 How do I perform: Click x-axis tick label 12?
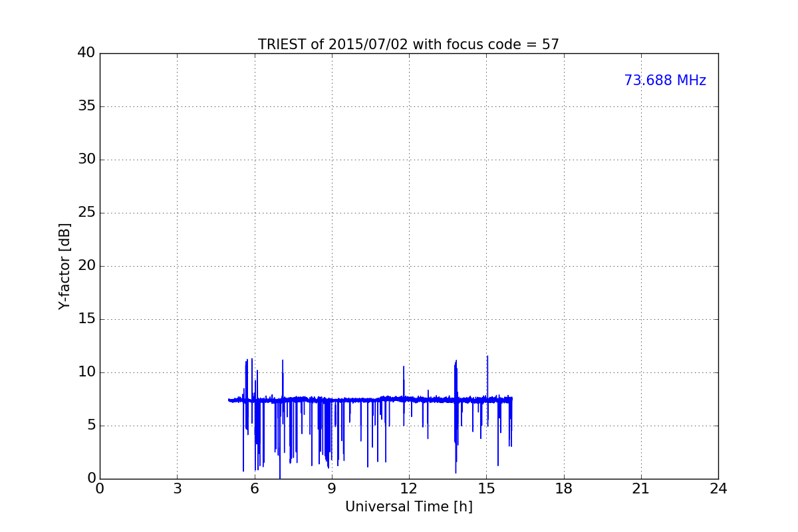[x=409, y=489]
